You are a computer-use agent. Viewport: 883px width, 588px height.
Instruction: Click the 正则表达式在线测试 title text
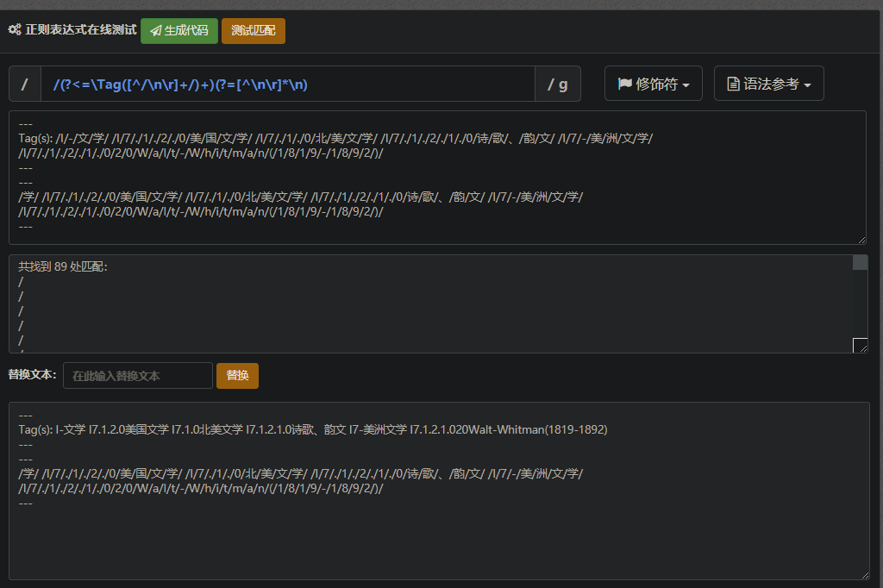[x=80, y=30]
